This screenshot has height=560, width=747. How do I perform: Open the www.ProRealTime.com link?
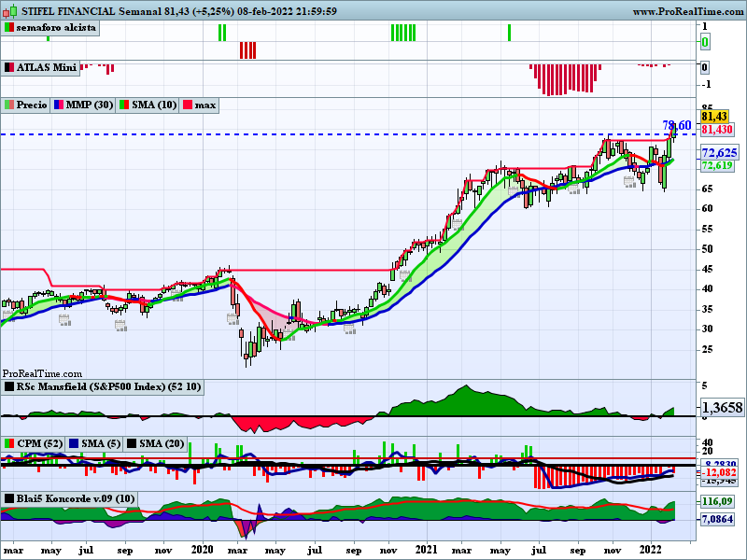tap(688, 11)
